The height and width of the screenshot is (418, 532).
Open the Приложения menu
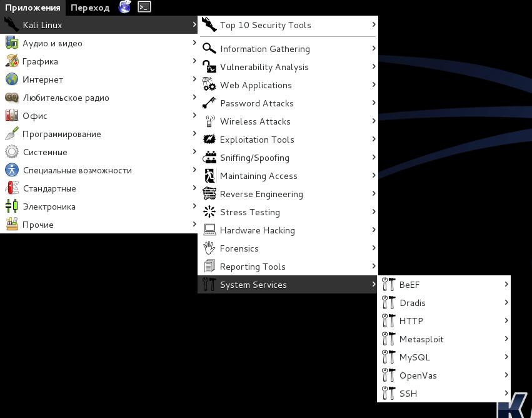[33, 8]
